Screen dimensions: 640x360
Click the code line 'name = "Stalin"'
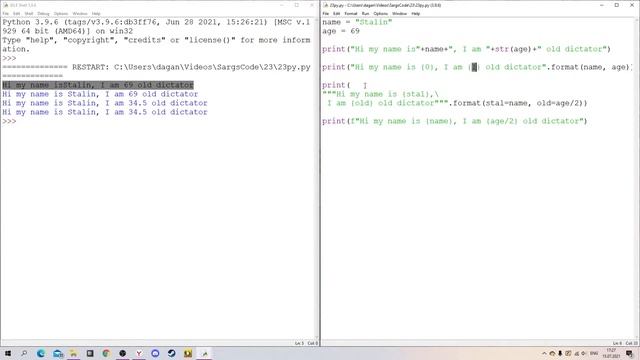click(357, 22)
